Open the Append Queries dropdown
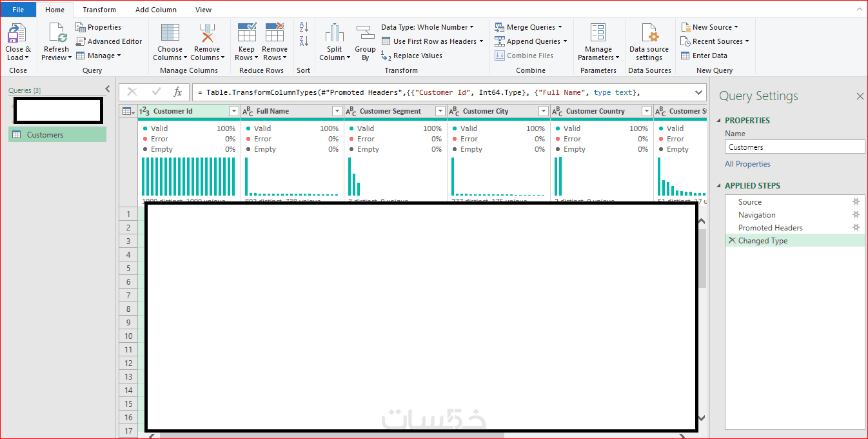Image resolution: width=868 pixels, height=439 pixels. (531, 41)
